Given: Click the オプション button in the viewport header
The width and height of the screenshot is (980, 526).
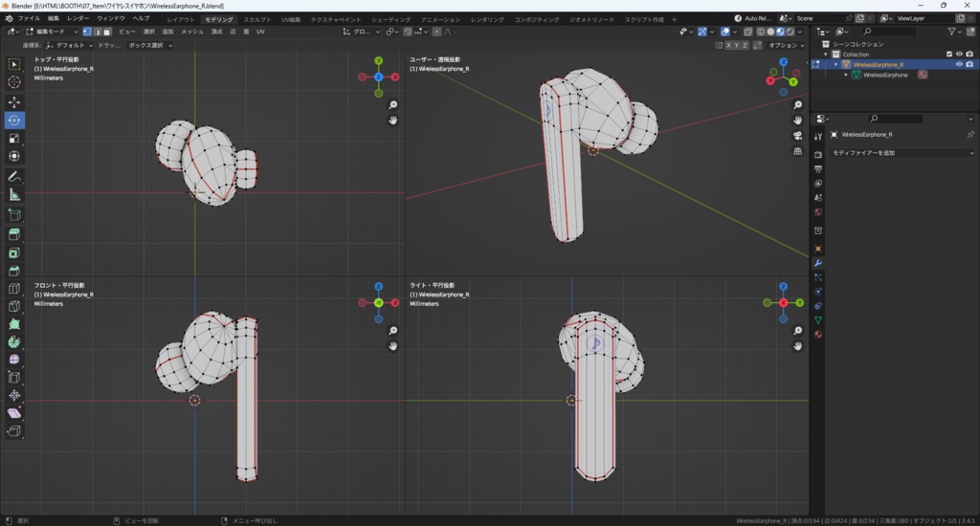Looking at the screenshot, I should pos(785,45).
